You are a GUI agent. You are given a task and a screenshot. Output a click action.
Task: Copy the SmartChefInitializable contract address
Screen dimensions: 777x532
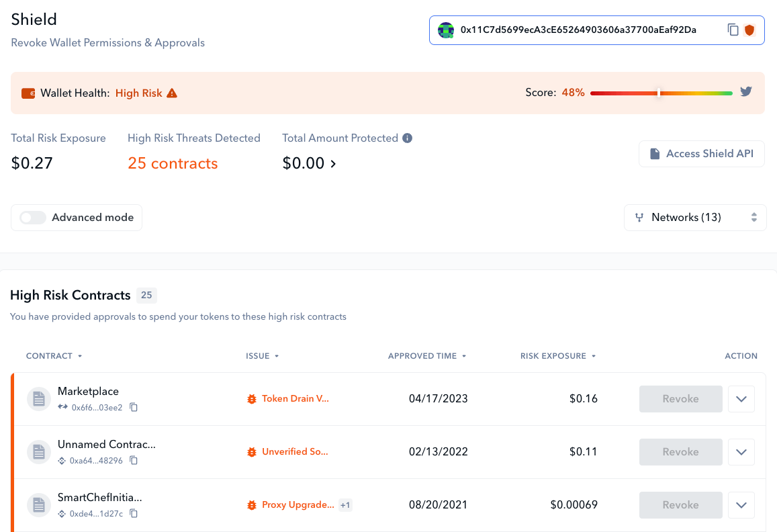pyautogui.click(x=134, y=513)
